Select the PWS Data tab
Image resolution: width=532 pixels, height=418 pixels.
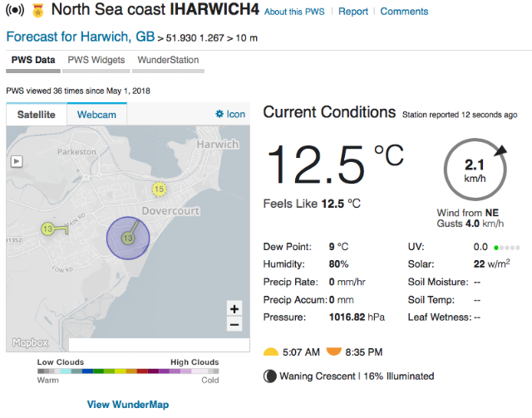tap(33, 60)
